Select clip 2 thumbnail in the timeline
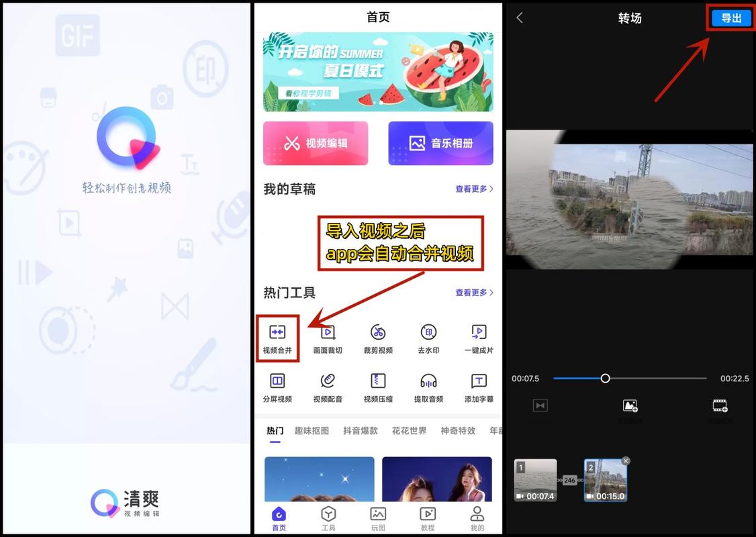Screen dimensions: 756x537 [x=605, y=479]
